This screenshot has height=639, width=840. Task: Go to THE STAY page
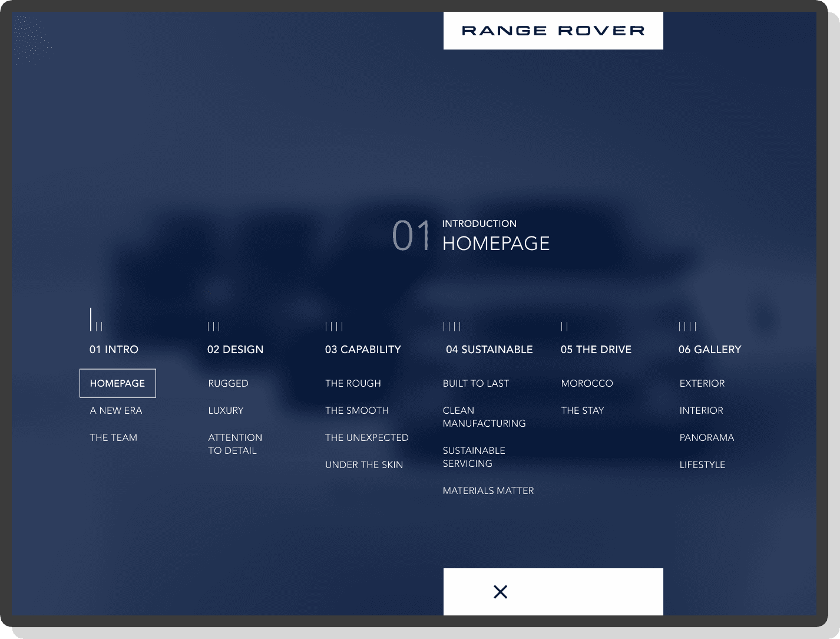pos(583,410)
